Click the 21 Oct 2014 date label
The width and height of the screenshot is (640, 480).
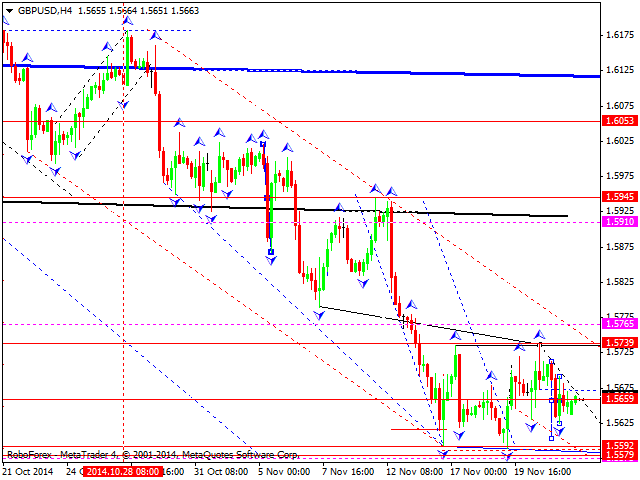coord(29,470)
